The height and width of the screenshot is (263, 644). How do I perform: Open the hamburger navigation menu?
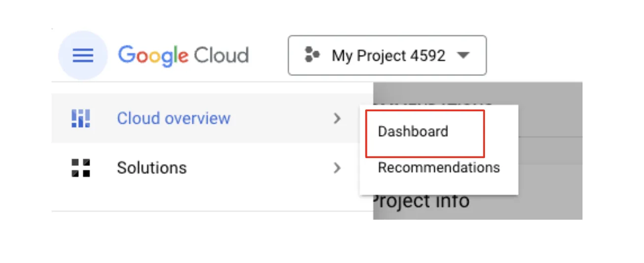pyautogui.click(x=83, y=56)
